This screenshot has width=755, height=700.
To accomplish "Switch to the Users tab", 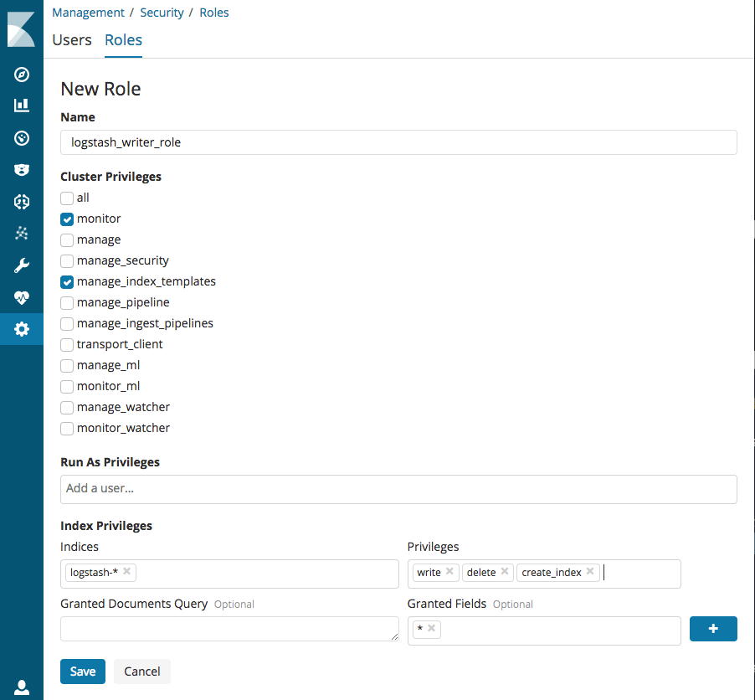I will pos(72,39).
